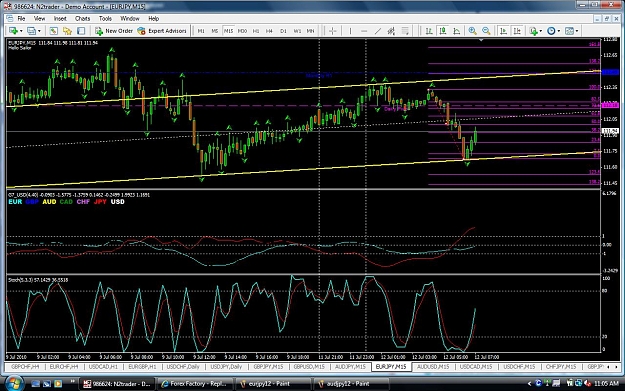The width and height of the screenshot is (625, 391).
Task: Open the Tools menu
Action: pyautogui.click(x=105, y=18)
